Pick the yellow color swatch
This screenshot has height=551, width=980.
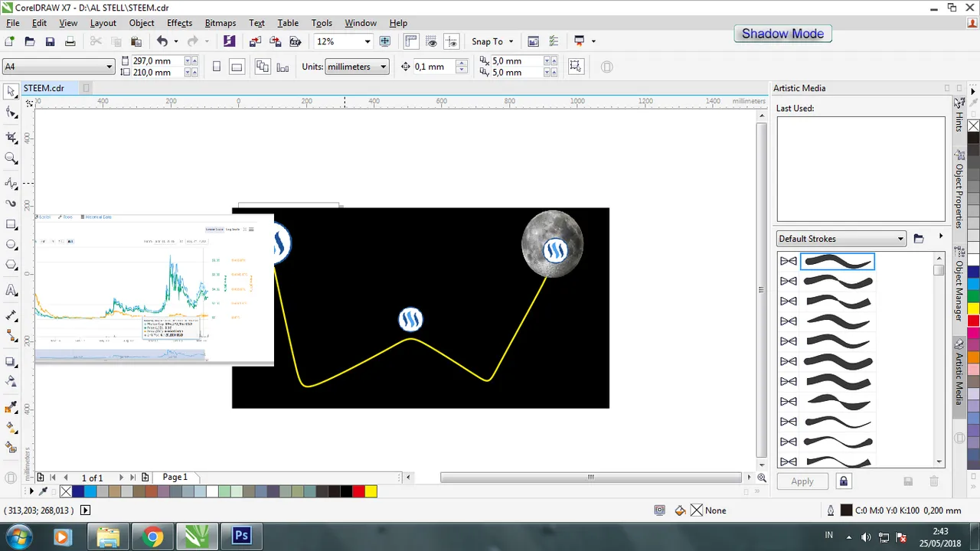click(x=371, y=491)
